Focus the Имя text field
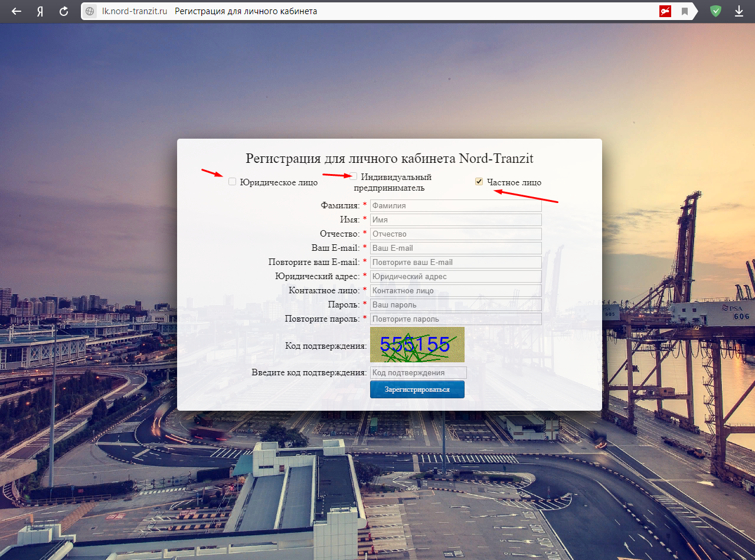This screenshot has width=755, height=560. click(455, 220)
